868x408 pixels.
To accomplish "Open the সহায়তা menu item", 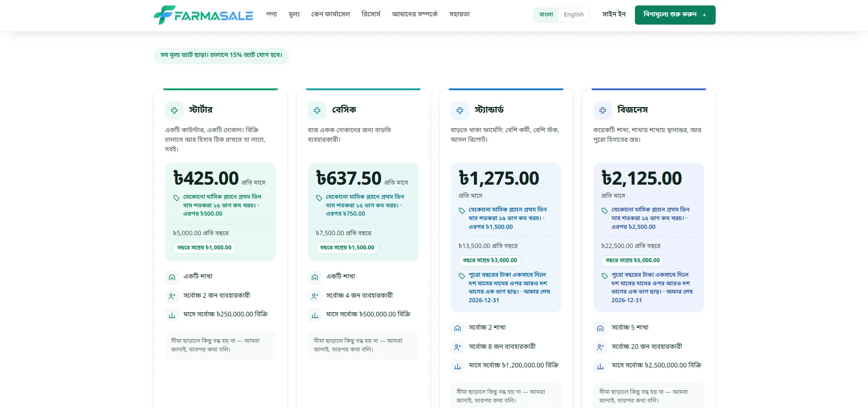I will 459,14.
